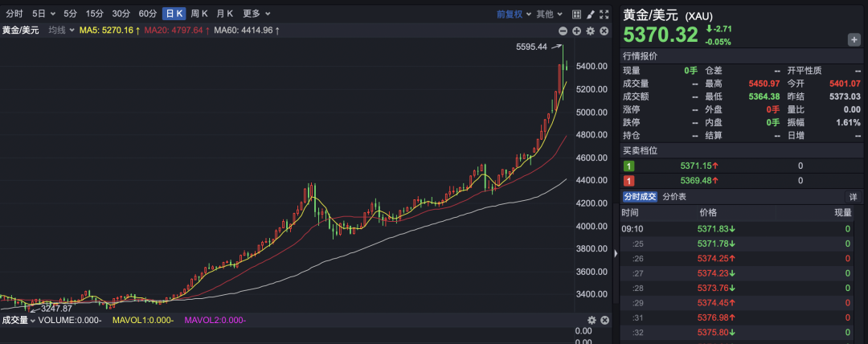Screen dimensions: 868x344
Task: Close the volume indicator panel
Action: 604,320
